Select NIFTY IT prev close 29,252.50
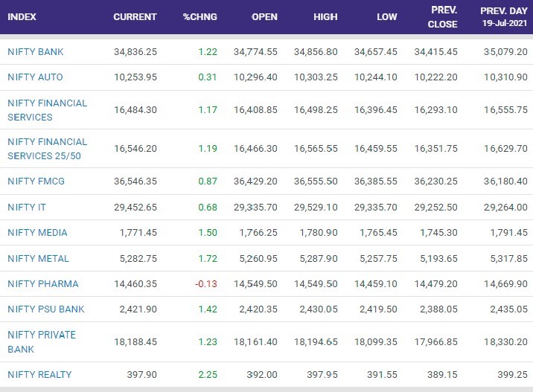Screen dimensions: 533x392 [435, 208]
